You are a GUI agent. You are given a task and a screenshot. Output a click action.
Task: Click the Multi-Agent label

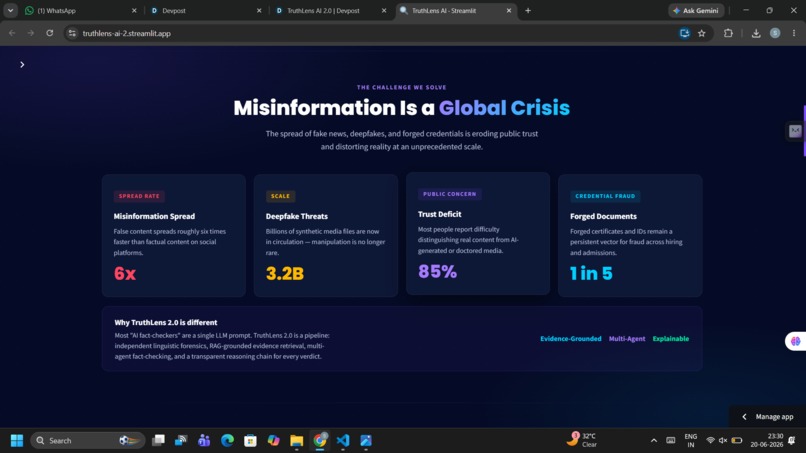627,339
